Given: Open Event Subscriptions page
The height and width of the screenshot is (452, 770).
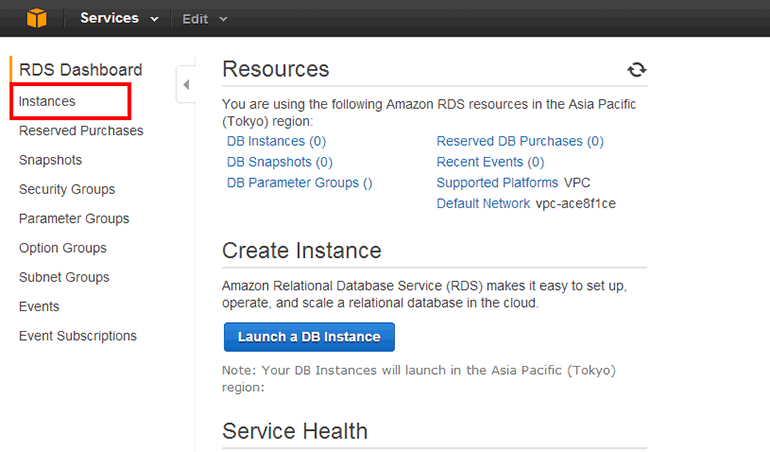Looking at the screenshot, I should coord(77,336).
